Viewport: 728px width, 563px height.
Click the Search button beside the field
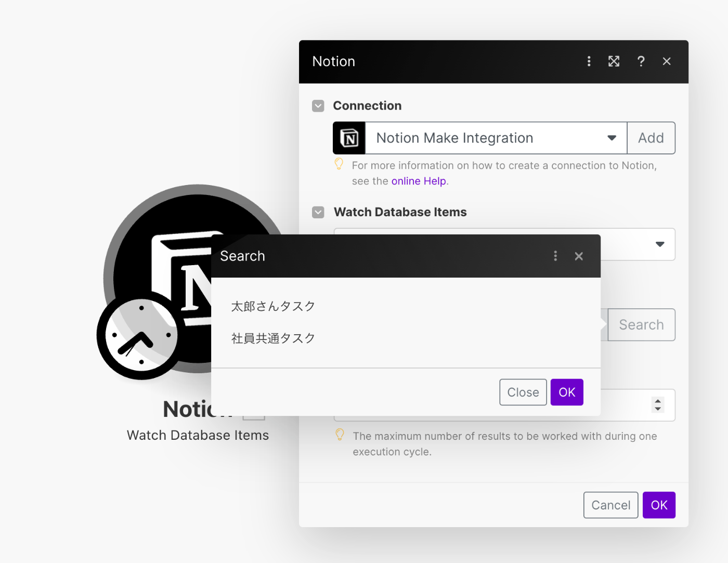pyautogui.click(x=641, y=325)
